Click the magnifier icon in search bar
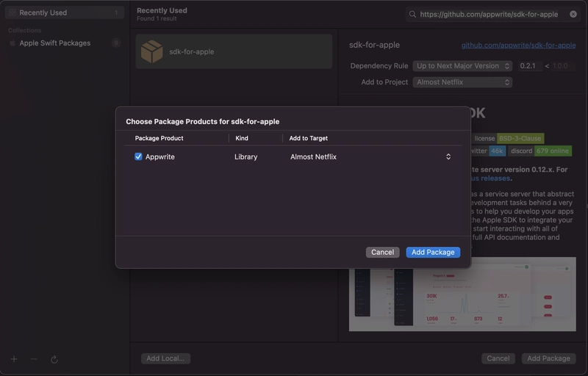This screenshot has height=376, width=588. click(x=413, y=14)
